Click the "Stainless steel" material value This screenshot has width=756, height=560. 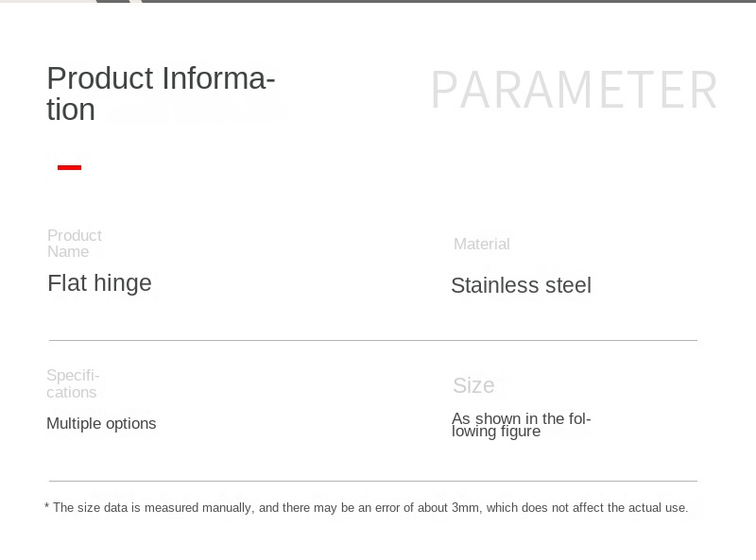point(521,286)
